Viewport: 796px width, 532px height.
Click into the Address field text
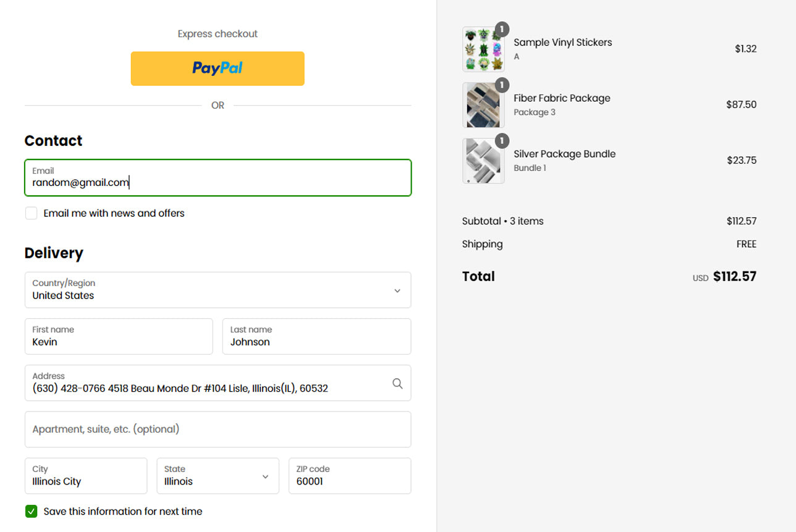tap(204, 389)
